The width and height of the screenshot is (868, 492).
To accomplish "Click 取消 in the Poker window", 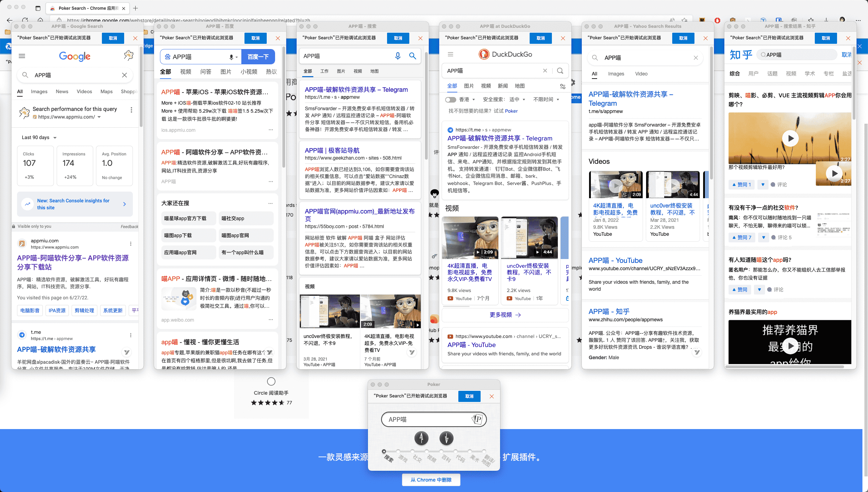I will pyautogui.click(x=469, y=396).
